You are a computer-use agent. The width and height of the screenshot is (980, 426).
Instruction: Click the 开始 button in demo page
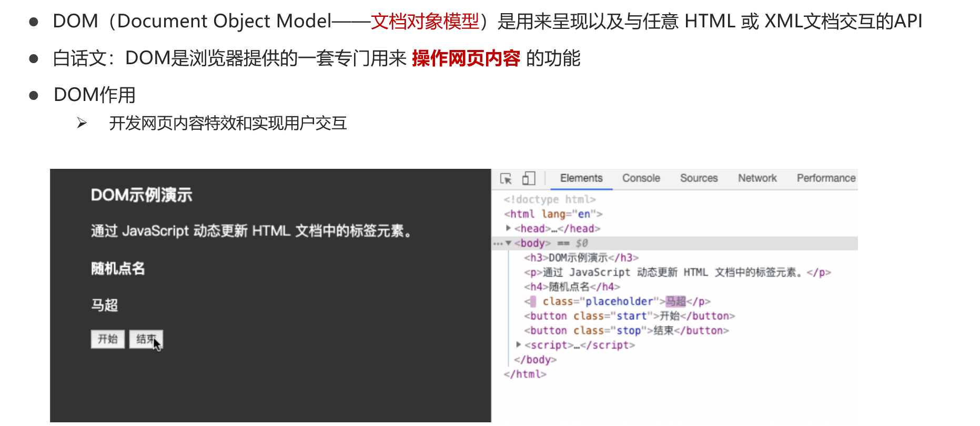click(108, 339)
